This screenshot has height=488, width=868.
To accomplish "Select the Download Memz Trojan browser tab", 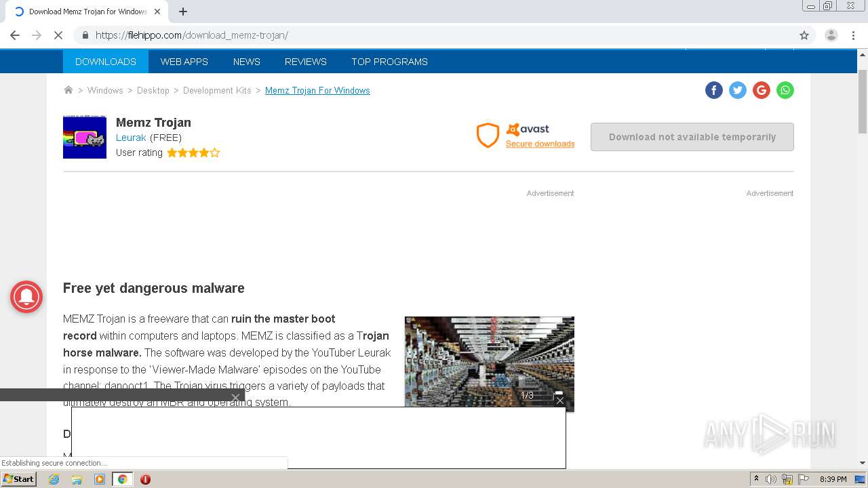I will coord(88,12).
